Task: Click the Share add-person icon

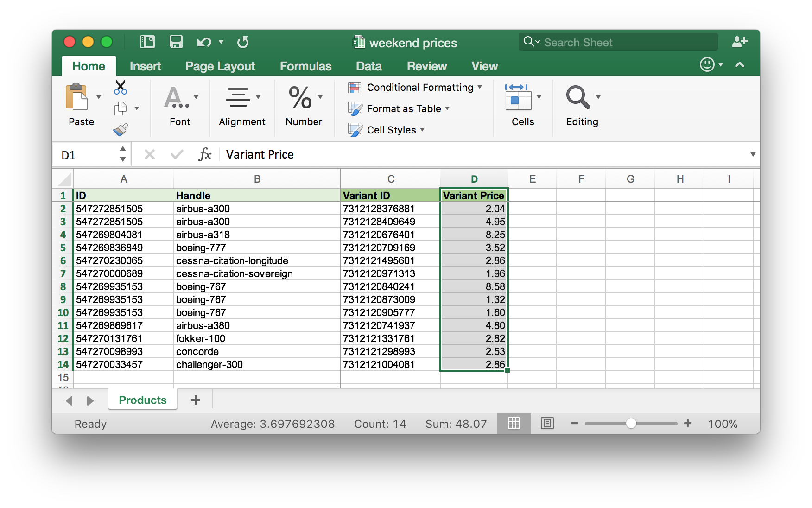Action: [x=739, y=42]
